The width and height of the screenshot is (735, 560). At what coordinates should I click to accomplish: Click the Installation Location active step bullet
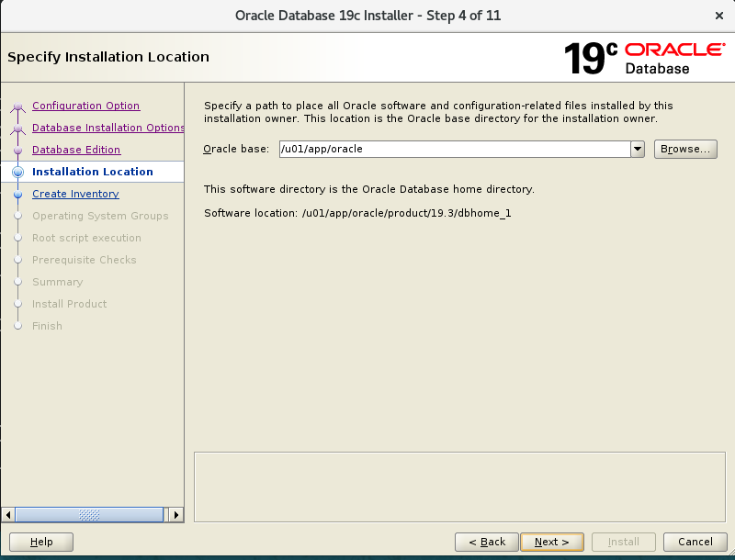click(17, 172)
